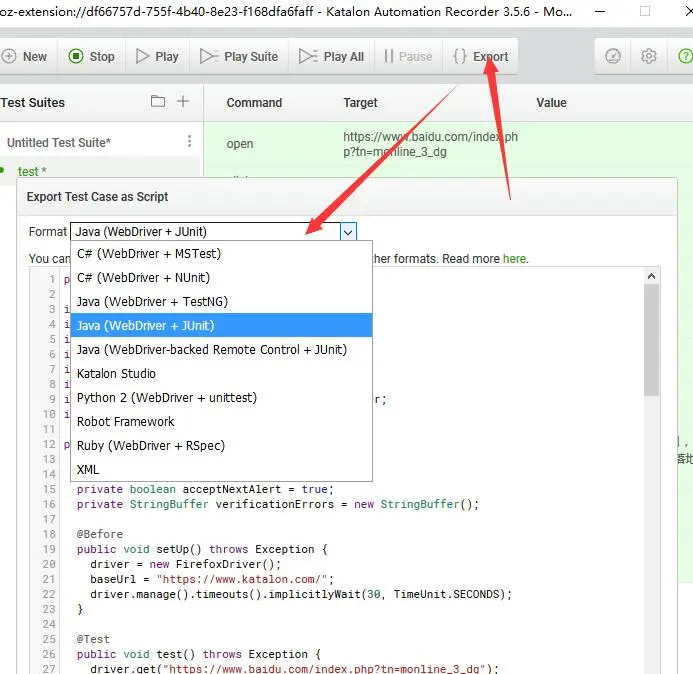Click the 'private boolean acceptNextAlert' line
Image resolution: width=693 pixels, height=674 pixels.
point(205,489)
